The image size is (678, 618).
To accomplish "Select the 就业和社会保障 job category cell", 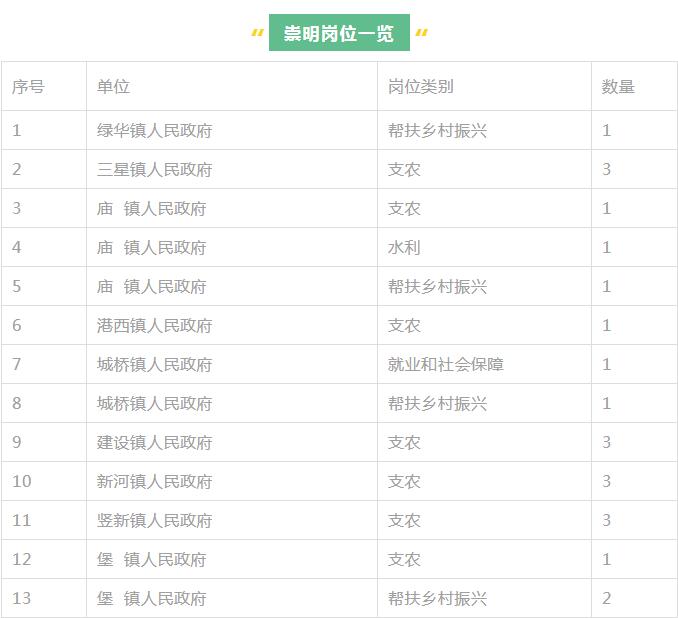I will coord(445,365).
